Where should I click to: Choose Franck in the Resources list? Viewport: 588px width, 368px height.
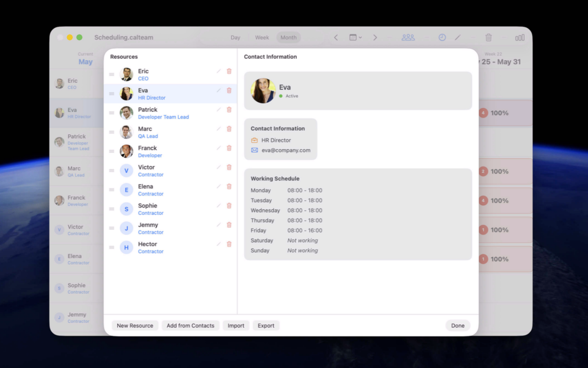[171, 151]
